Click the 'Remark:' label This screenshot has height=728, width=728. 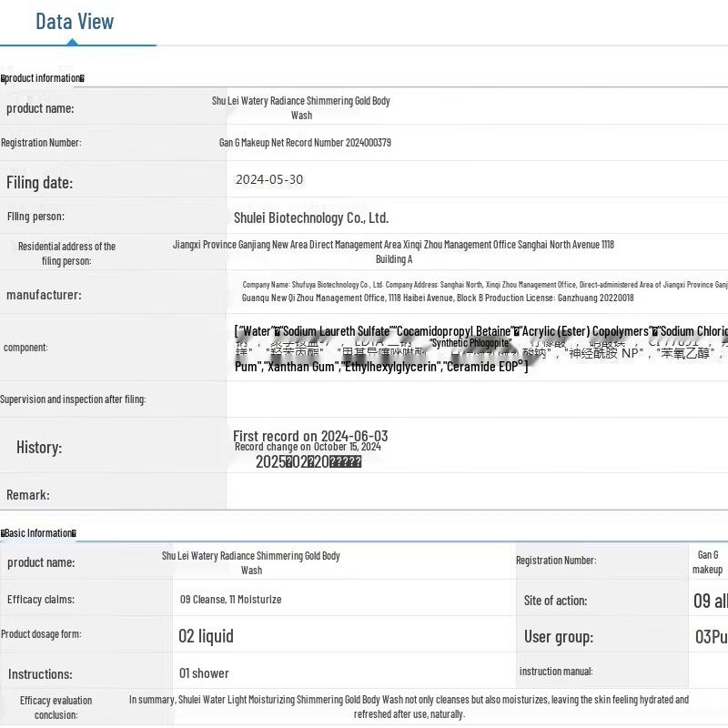pyautogui.click(x=28, y=495)
